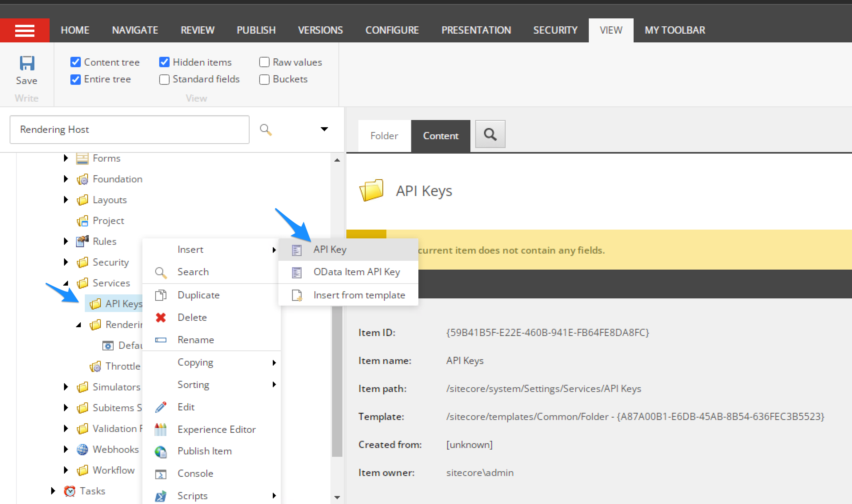The width and height of the screenshot is (852, 504).
Task: Select API Key from Insert submenu
Action: (x=348, y=250)
